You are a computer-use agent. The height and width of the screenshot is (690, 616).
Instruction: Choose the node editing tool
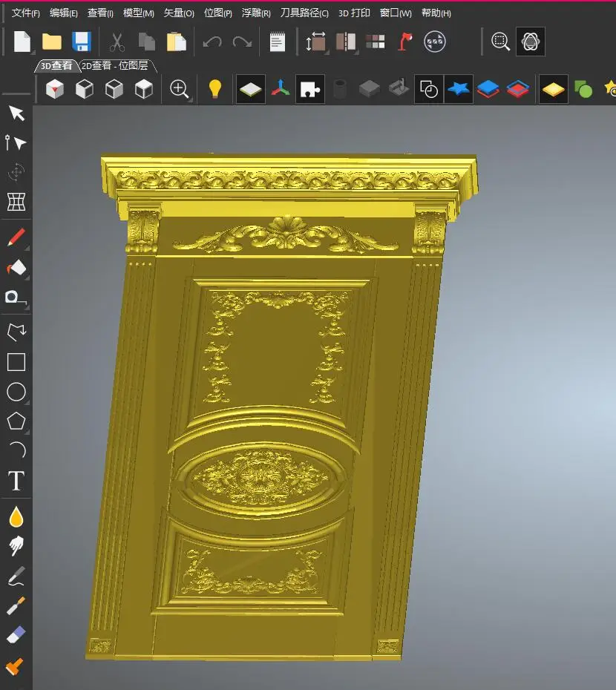(16, 143)
